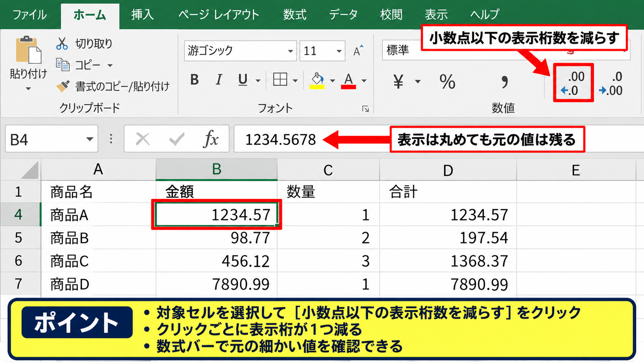
Task: Switch to the 数式 tab
Action: [295, 15]
